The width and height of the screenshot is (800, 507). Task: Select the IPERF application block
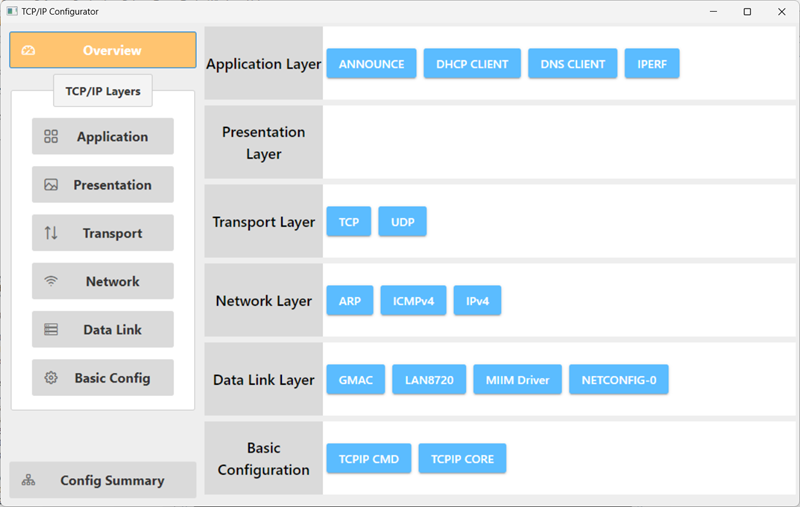coord(652,64)
